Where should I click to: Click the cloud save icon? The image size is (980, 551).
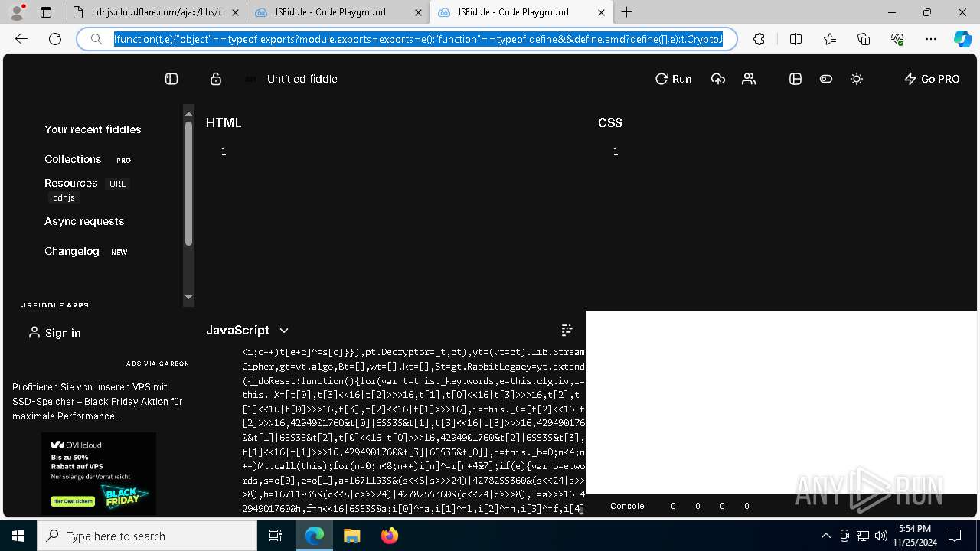(718, 79)
